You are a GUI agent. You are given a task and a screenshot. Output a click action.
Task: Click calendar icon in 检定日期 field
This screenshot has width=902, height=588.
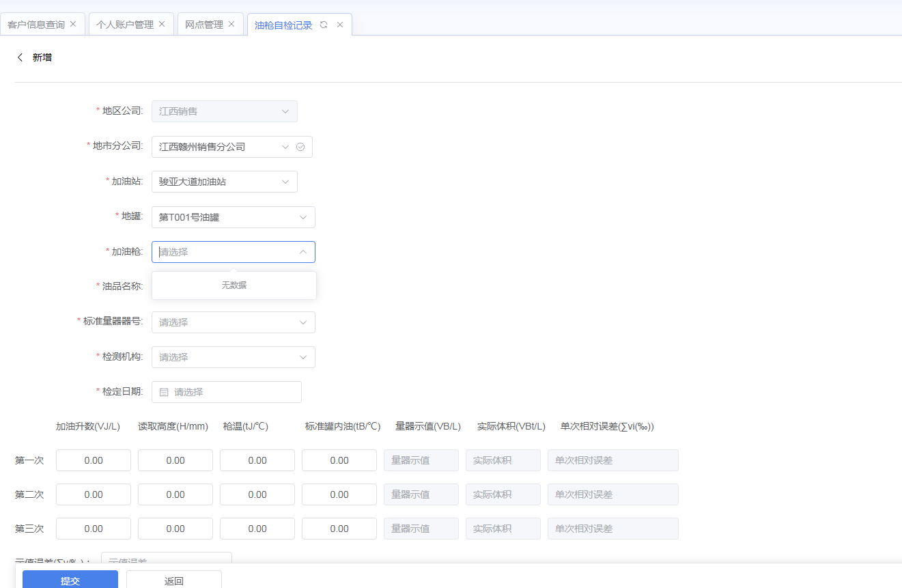[164, 392]
